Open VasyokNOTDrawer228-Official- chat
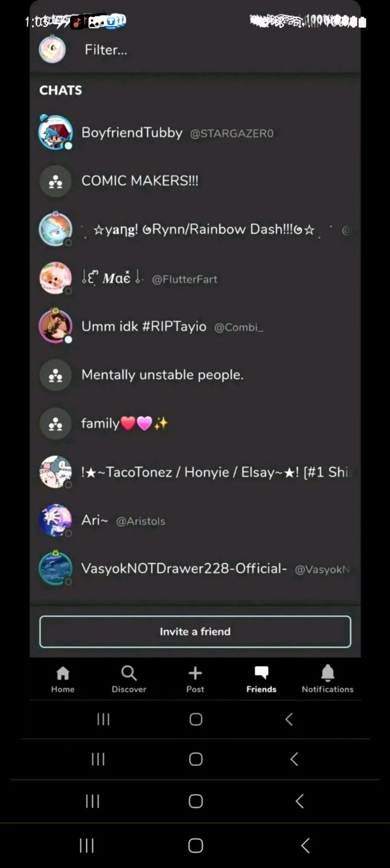This screenshot has height=868, width=390. (x=195, y=568)
